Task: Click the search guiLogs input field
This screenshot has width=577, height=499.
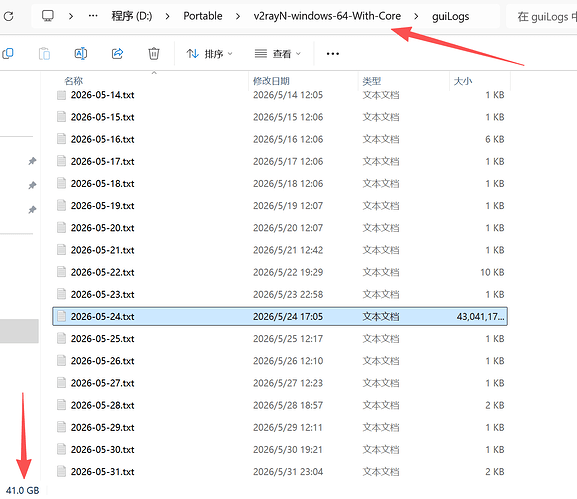Action: tap(542, 17)
